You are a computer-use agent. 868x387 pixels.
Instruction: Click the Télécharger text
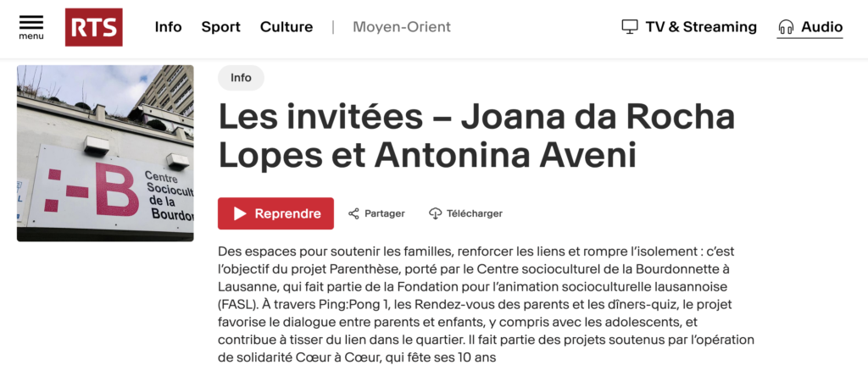pyautogui.click(x=475, y=213)
